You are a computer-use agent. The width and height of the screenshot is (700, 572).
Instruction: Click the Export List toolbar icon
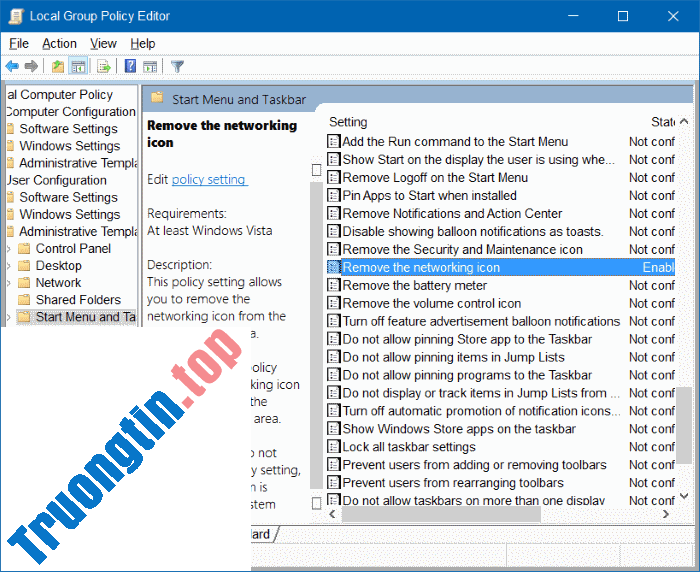click(x=104, y=67)
